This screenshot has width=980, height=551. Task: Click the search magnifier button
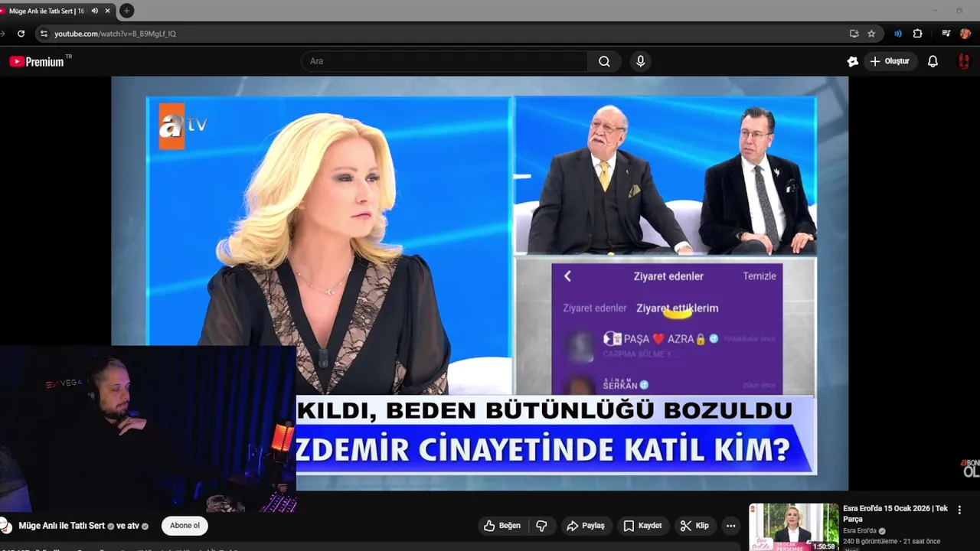604,61
